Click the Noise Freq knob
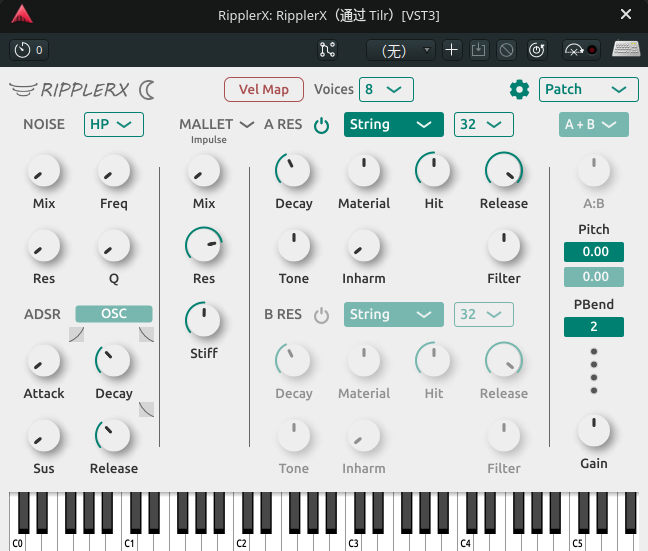Viewport: 648px width, 551px height. (114, 171)
